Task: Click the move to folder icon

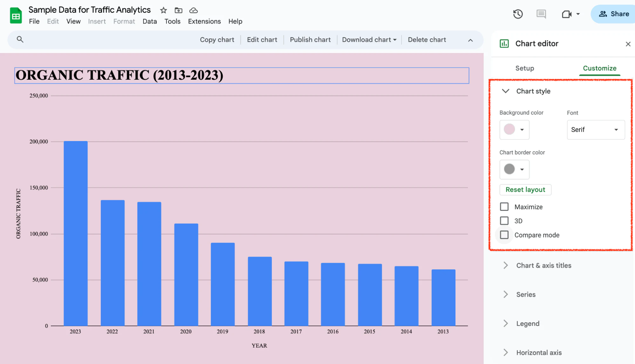Action: pyautogui.click(x=179, y=10)
